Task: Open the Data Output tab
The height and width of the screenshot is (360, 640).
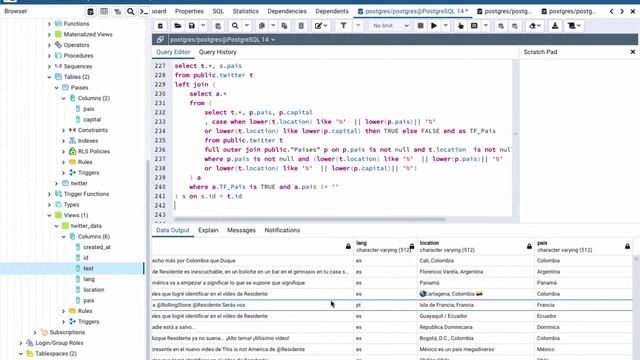Action: [x=173, y=230]
